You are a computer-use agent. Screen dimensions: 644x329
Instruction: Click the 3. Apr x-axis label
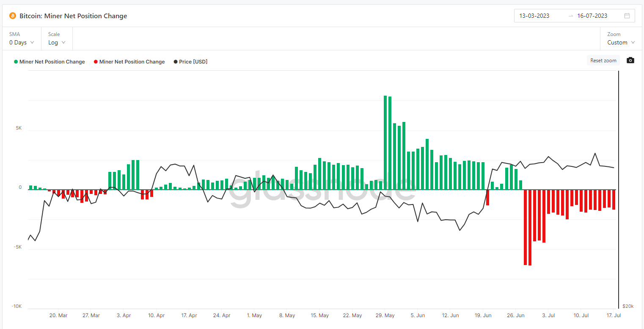click(124, 315)
